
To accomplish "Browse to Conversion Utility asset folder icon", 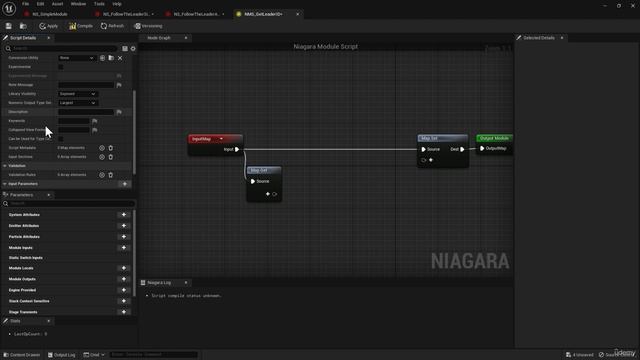I will (x=111, y=58).
